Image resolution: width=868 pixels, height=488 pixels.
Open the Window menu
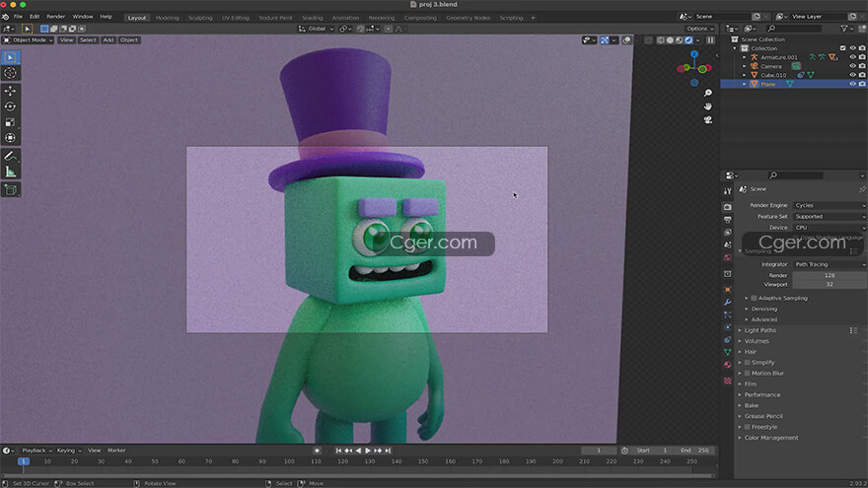pyautogui.click(x=83, y=17)
